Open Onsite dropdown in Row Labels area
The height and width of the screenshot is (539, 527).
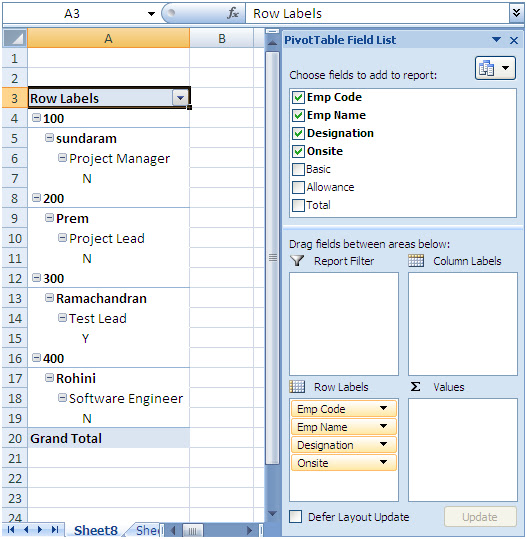tap(383, 462)
